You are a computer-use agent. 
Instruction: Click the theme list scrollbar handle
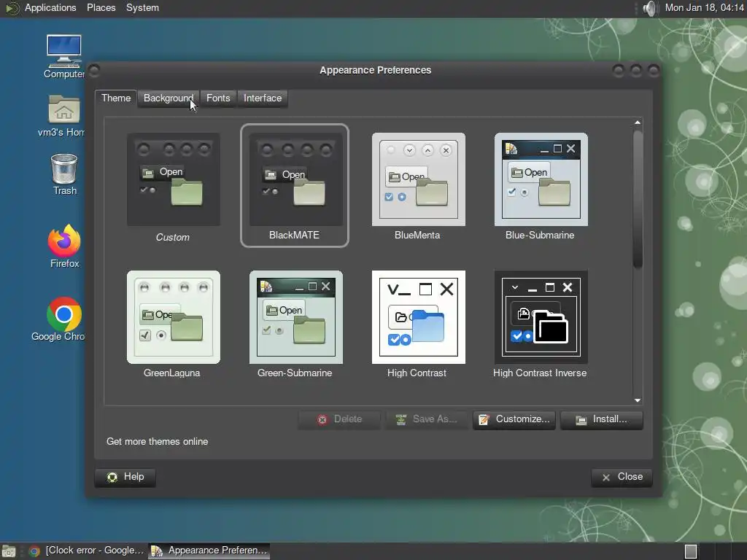pyautogui.click(x=638, y=200)
